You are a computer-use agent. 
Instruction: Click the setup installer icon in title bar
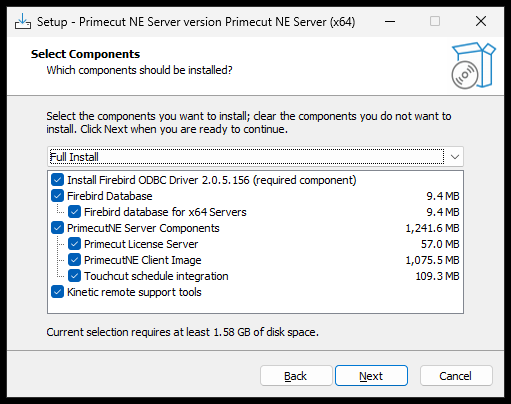point(23,22)
